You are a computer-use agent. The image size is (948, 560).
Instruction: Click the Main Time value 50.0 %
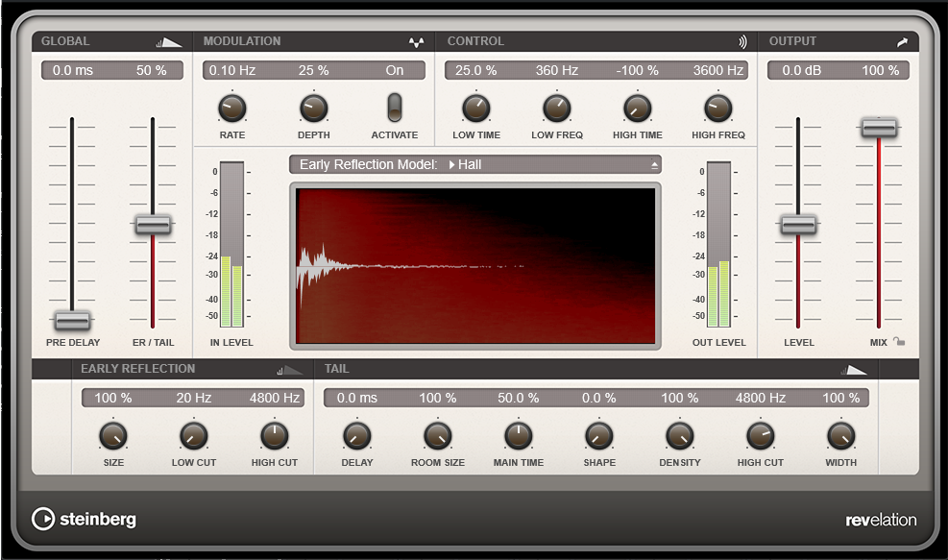518,398
